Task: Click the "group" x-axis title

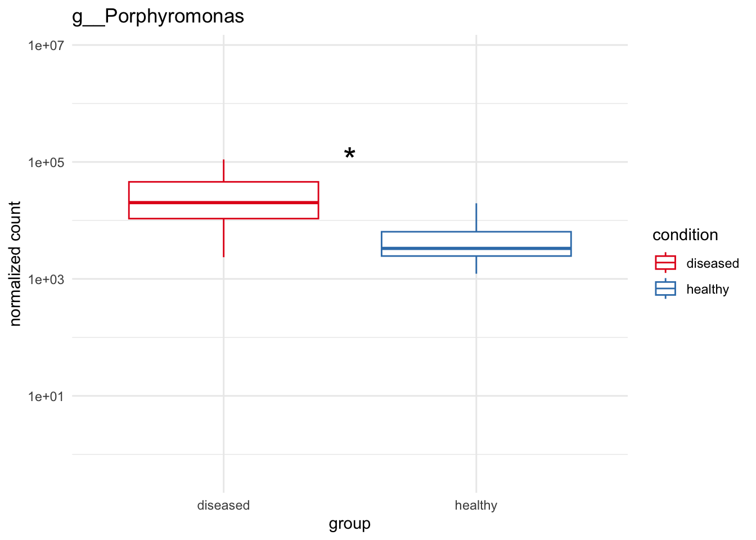Action: pos(349,524)
